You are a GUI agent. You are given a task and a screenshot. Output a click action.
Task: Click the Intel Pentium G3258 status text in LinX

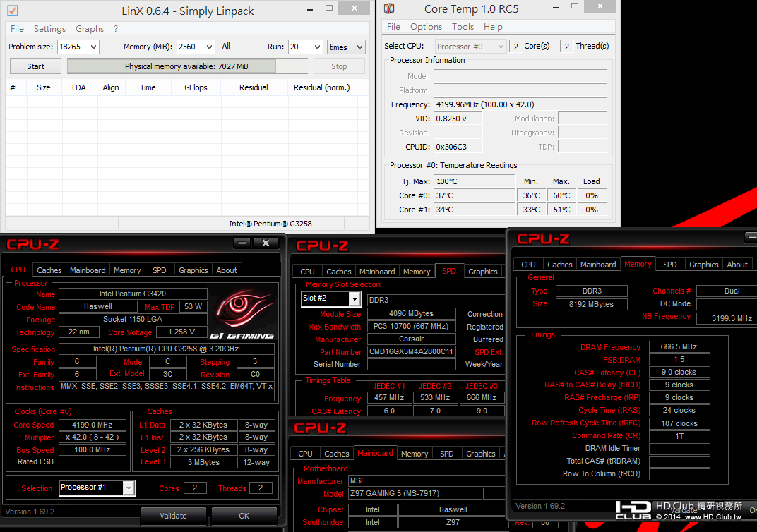point(270,224)
